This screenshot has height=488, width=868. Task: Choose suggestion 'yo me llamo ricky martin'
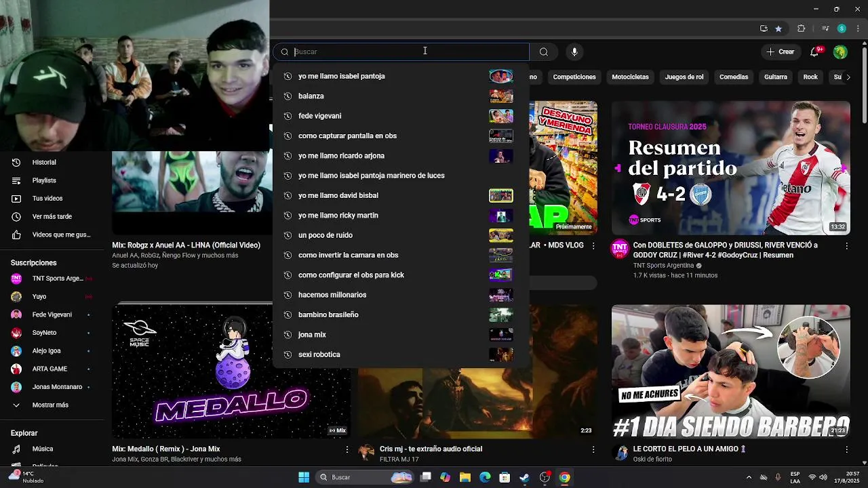pos(401,216)
